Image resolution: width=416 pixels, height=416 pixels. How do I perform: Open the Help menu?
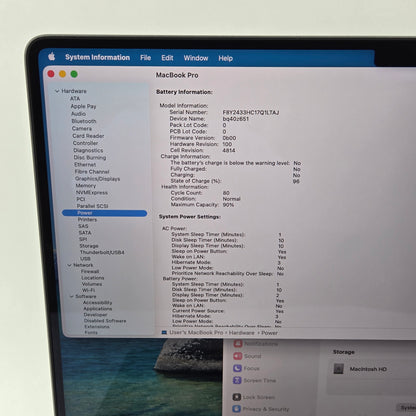tap(226, 58)
